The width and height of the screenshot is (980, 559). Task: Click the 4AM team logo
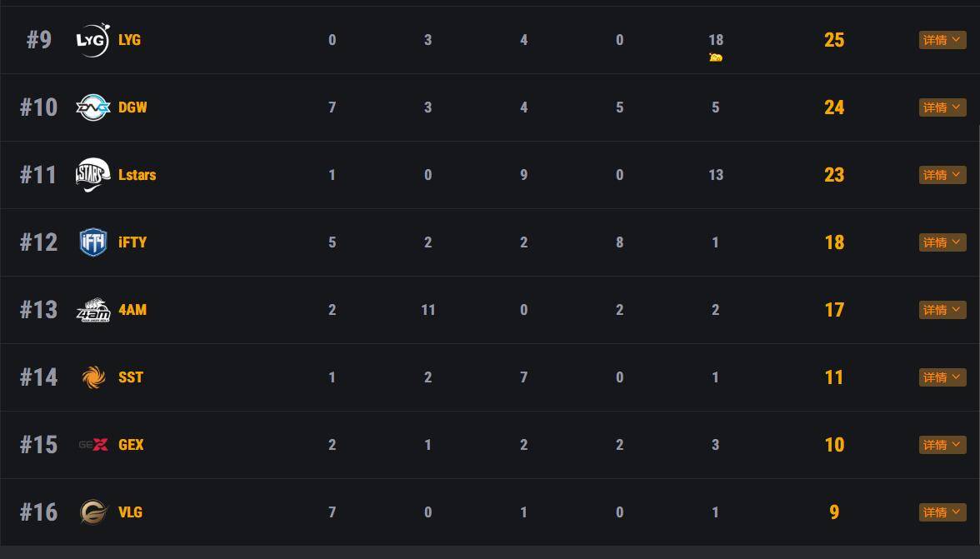pos(92,310)
